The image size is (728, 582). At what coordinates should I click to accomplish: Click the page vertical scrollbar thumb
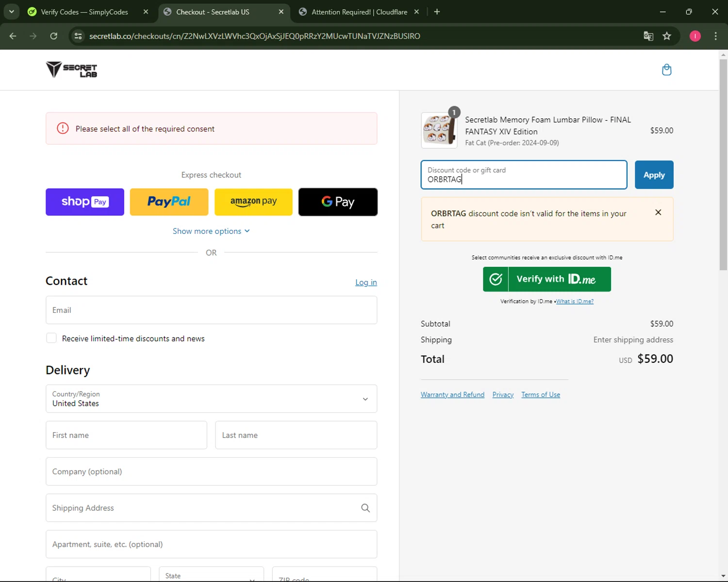pos(723,165)
